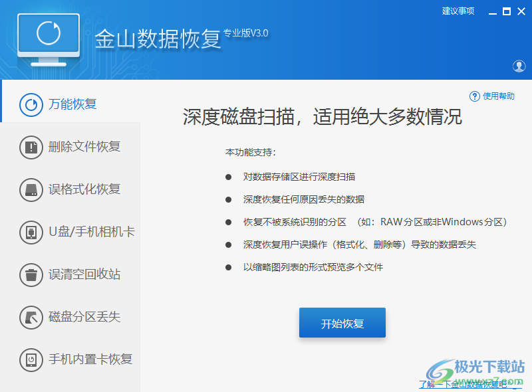Click the line 深度恢复用户误操作 导致的数据丢失
The height and width of the screenshot is (392, 532).
tap(360, 245)
